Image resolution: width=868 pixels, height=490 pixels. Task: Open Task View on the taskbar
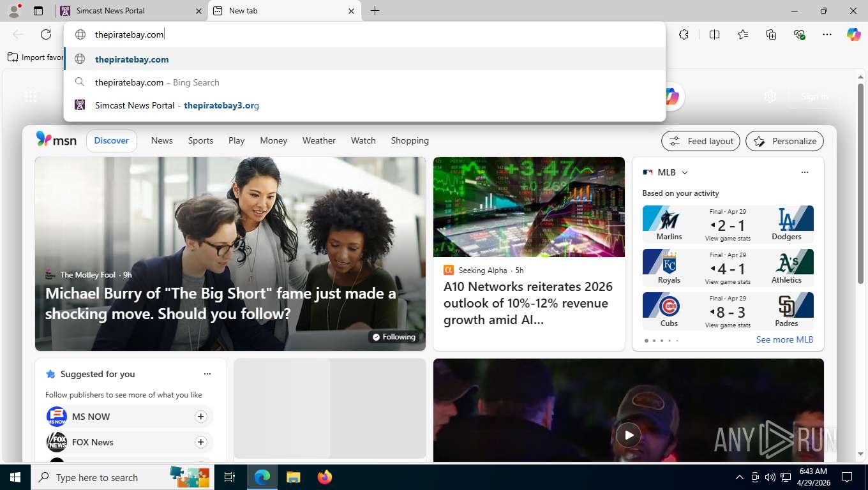pos(230,477)
